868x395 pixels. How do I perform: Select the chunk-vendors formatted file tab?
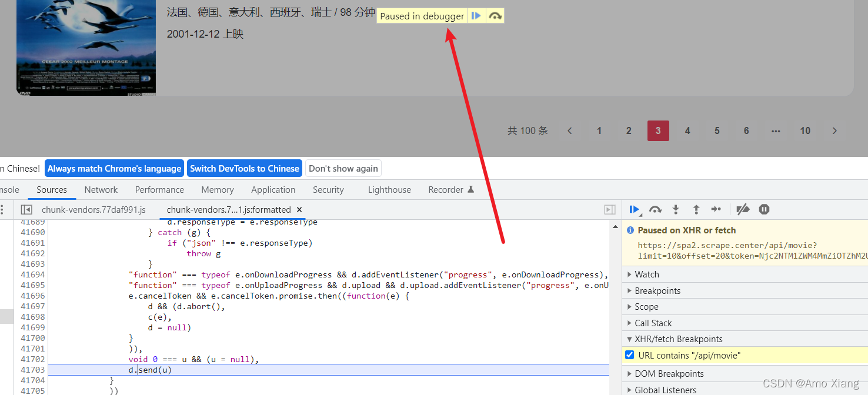(229, 210)
